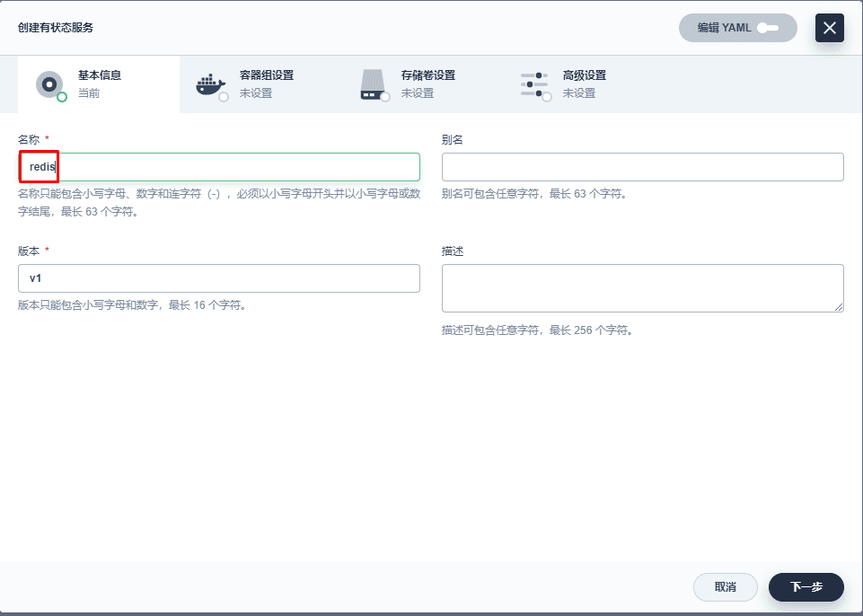Click the 当前 status under 基本信息
The width and height of the screenshot is (863, 616).
point(89,93)
